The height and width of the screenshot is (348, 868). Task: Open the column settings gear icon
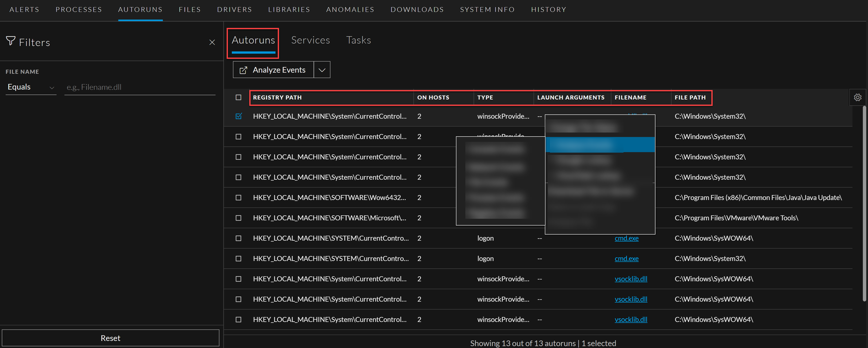pos(857,98)
